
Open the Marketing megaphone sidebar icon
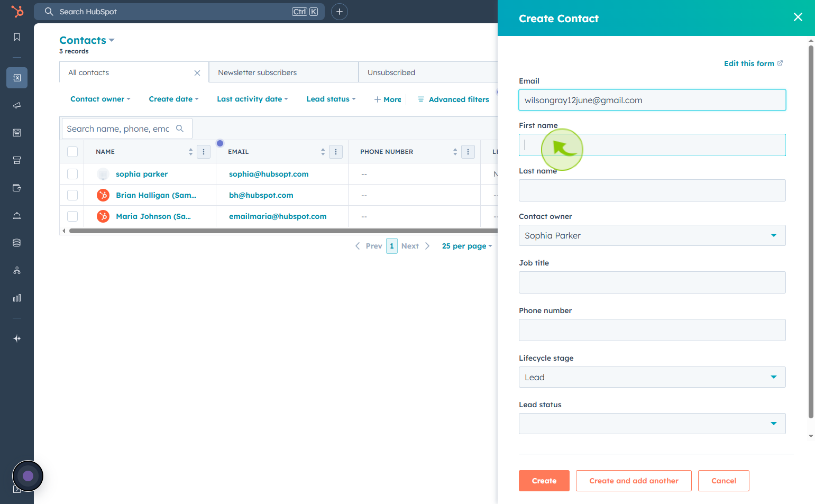pos(17,105)
